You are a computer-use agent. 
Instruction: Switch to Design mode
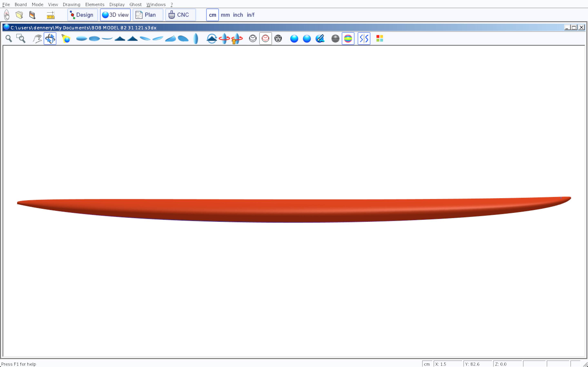point(82,15)
